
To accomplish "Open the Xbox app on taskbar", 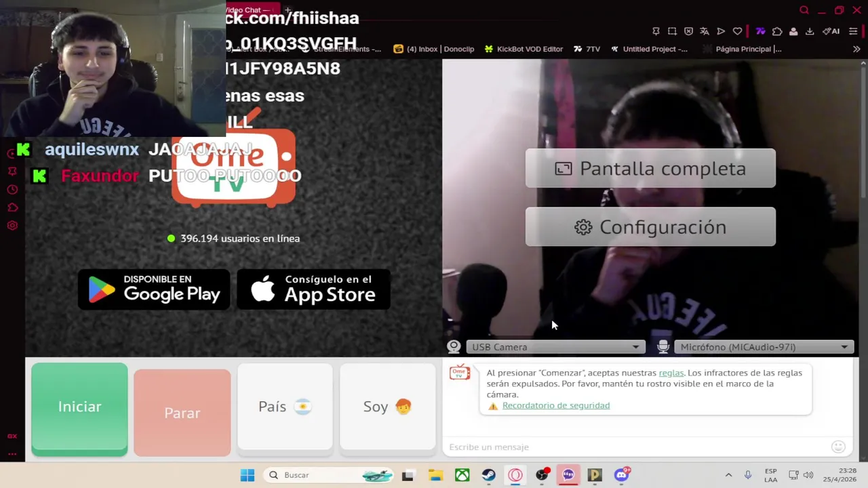I will click(462, 475).
